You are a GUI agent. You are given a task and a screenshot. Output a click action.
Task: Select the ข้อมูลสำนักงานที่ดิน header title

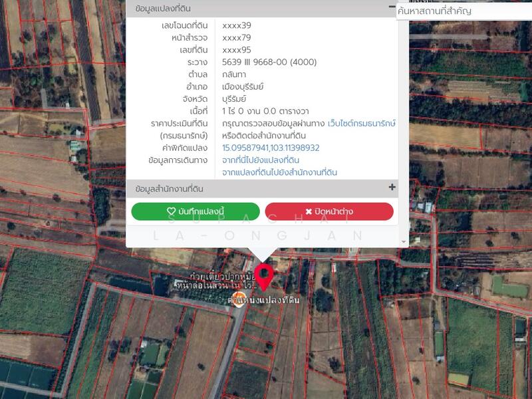point(168,189)
